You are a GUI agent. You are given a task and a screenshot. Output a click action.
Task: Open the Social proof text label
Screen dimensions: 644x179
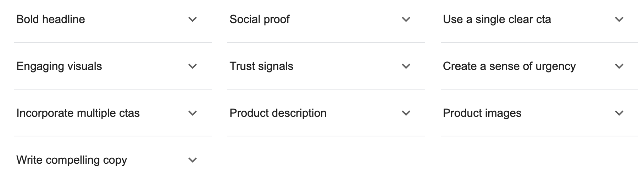pos(260,20)
